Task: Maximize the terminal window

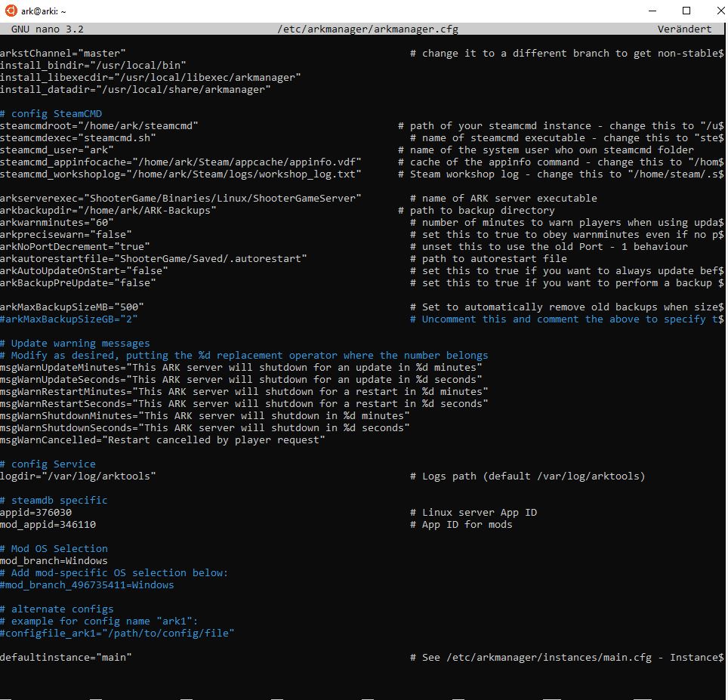Action: (686, 11)
